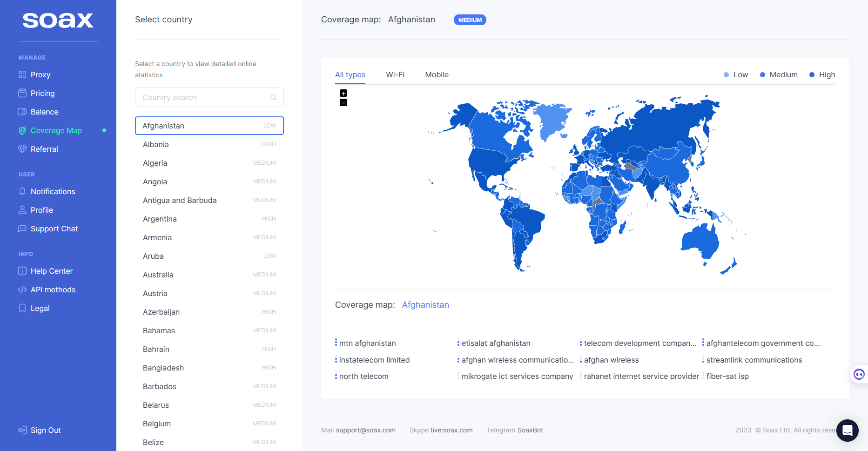Click the Notifications bell icon
This screenshot has height=451, width=868.
[22, 191]
